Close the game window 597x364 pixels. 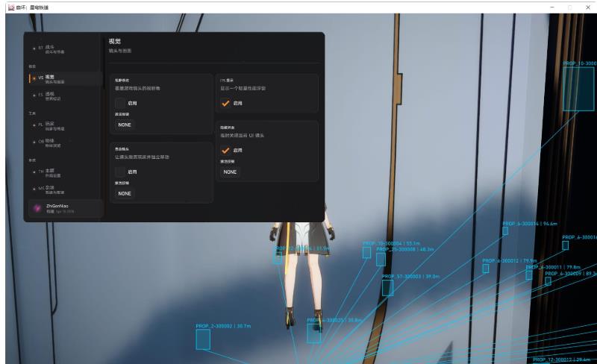click(588, 7)
